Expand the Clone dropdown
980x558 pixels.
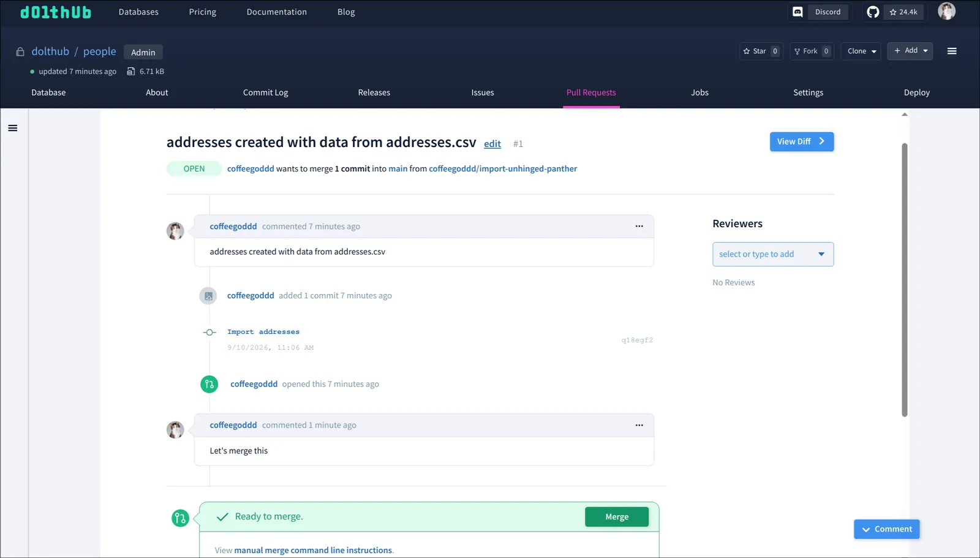coord(861,51)
